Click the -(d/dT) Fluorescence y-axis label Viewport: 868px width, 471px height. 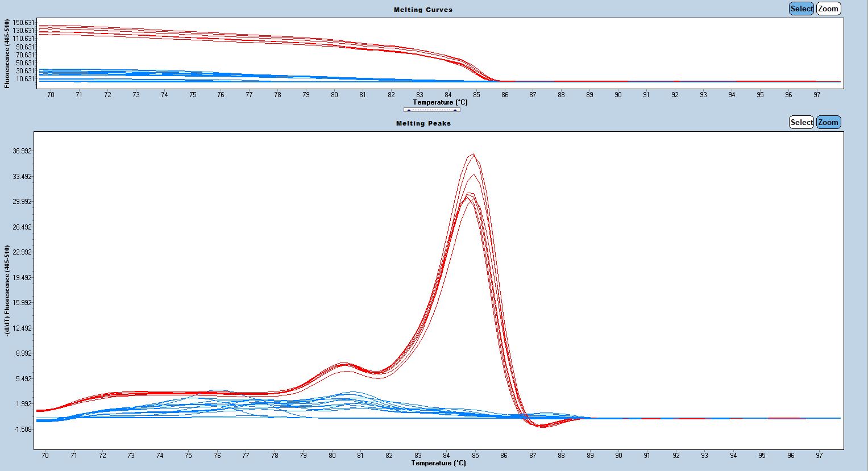(7, 290)
